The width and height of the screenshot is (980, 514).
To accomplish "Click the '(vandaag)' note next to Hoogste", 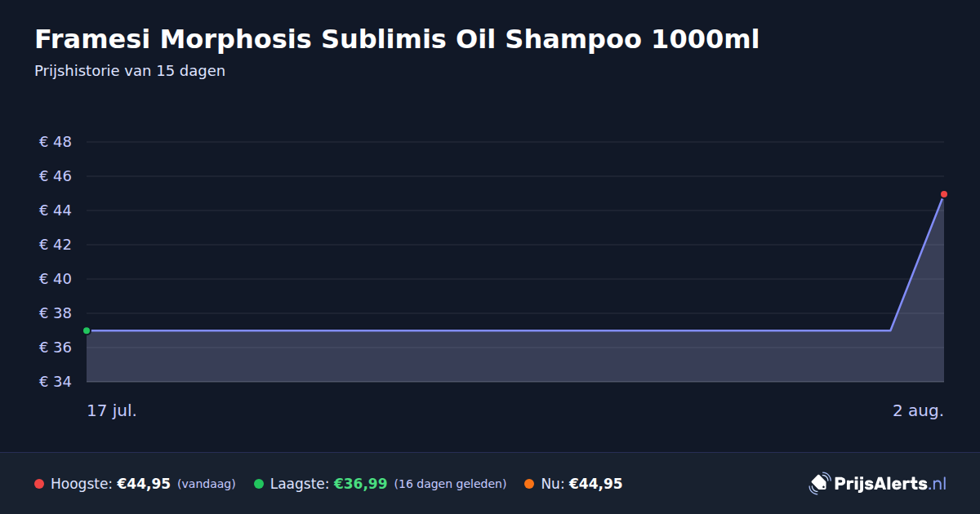I will tap(206, 484).
